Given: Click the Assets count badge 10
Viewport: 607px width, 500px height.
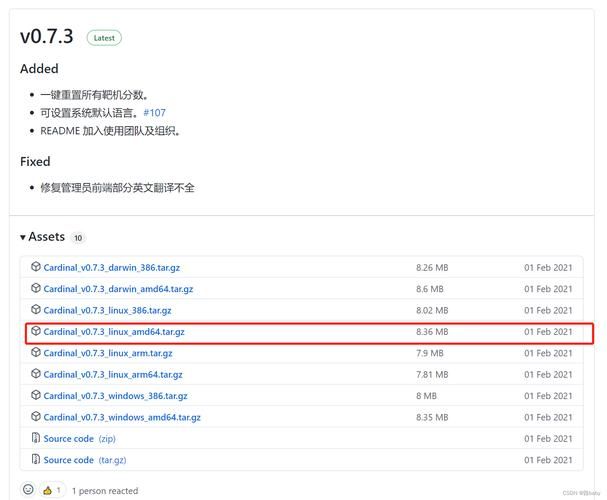Looking at the screenshot, I should pyautogui.click(x=78, y=238).
